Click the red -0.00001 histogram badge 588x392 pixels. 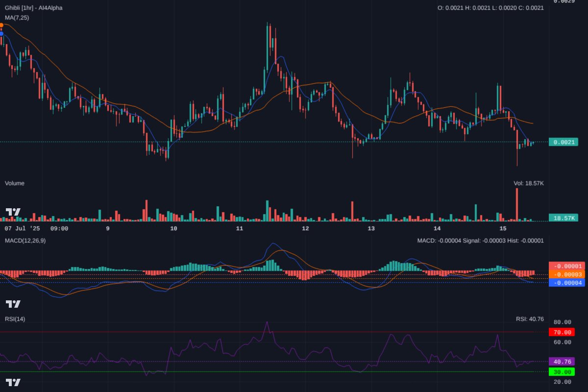coord(567,266)
